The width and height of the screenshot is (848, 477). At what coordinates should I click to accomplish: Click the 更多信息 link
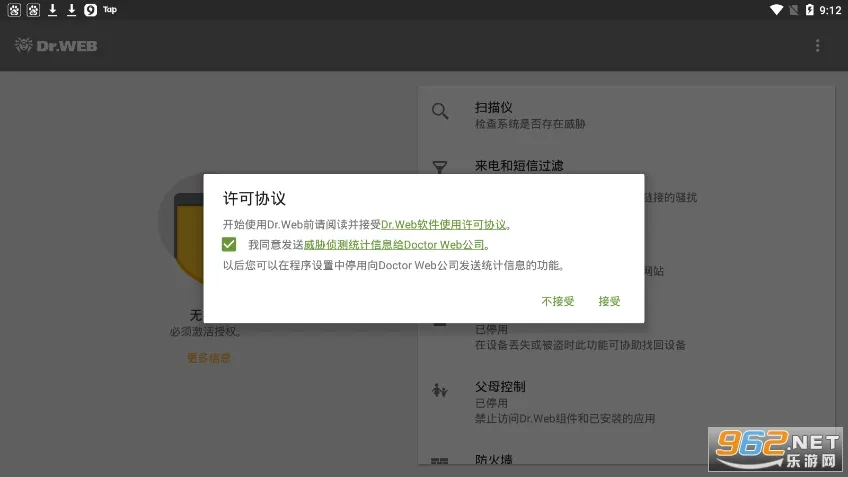click(209, 358)
